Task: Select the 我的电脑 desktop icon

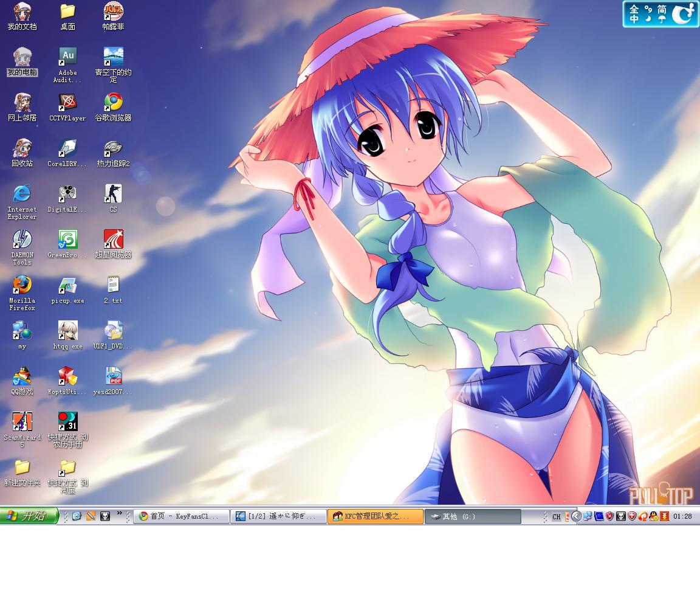Action: (x=22, y=62)
